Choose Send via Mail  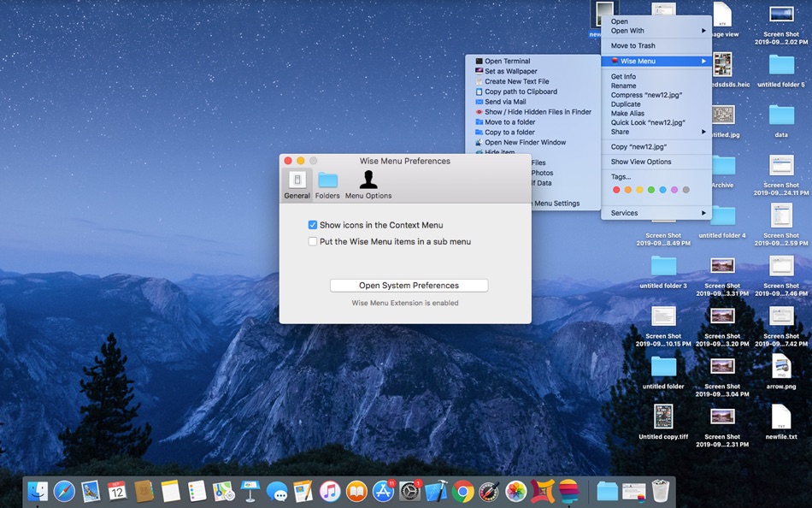533,102
